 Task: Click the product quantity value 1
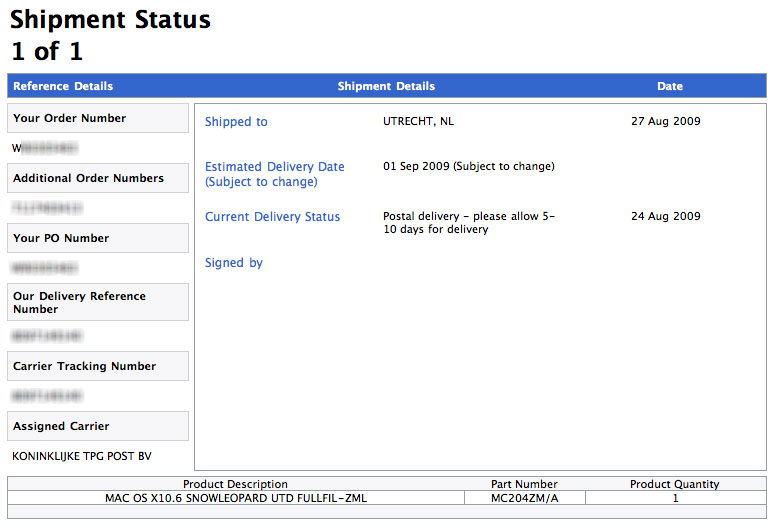pyautogui.click(x=675, y=498)
